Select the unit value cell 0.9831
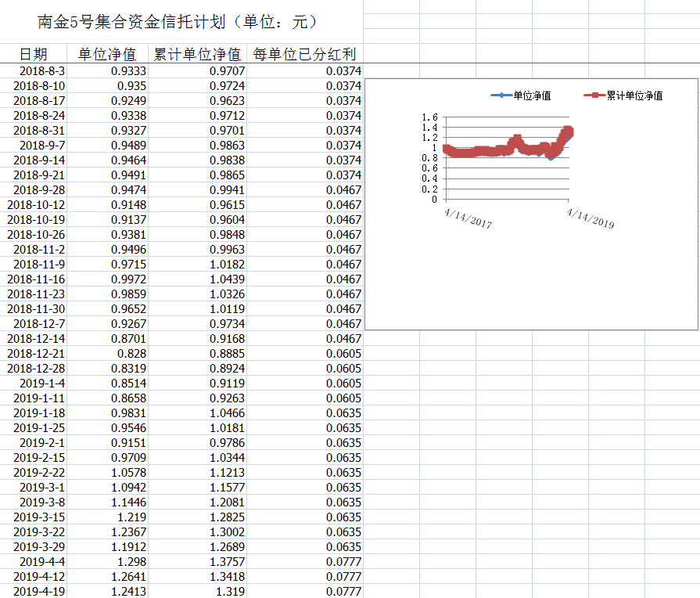This screenshot has height=598, width=700. point(107,413)
